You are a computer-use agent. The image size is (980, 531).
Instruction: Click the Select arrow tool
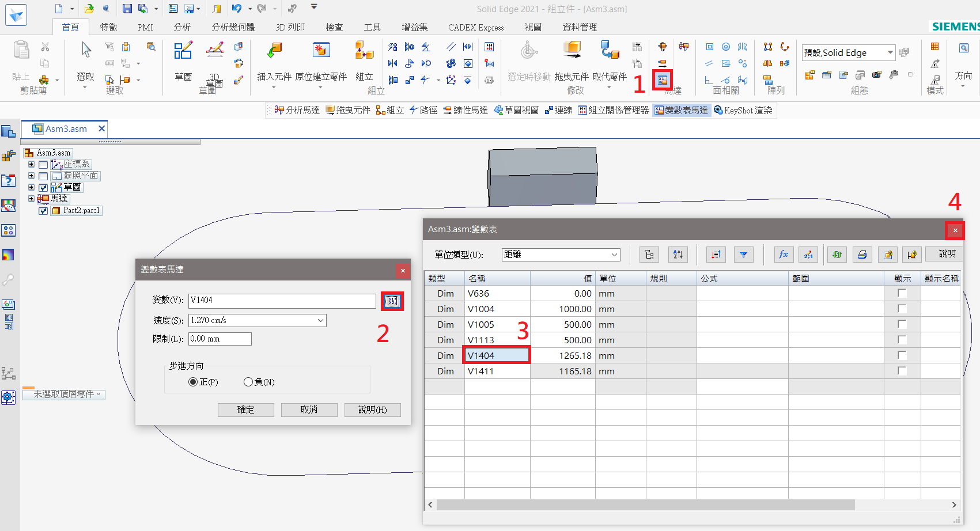tap(86, 51)
